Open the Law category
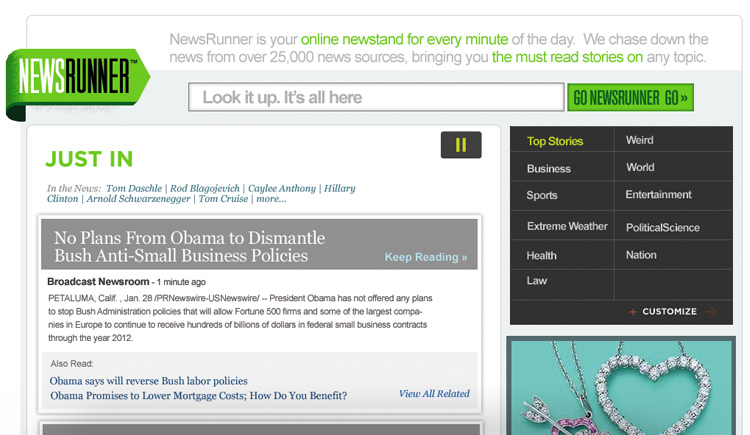The height and width of the screenshot is (435, 750). pos(537,281)
